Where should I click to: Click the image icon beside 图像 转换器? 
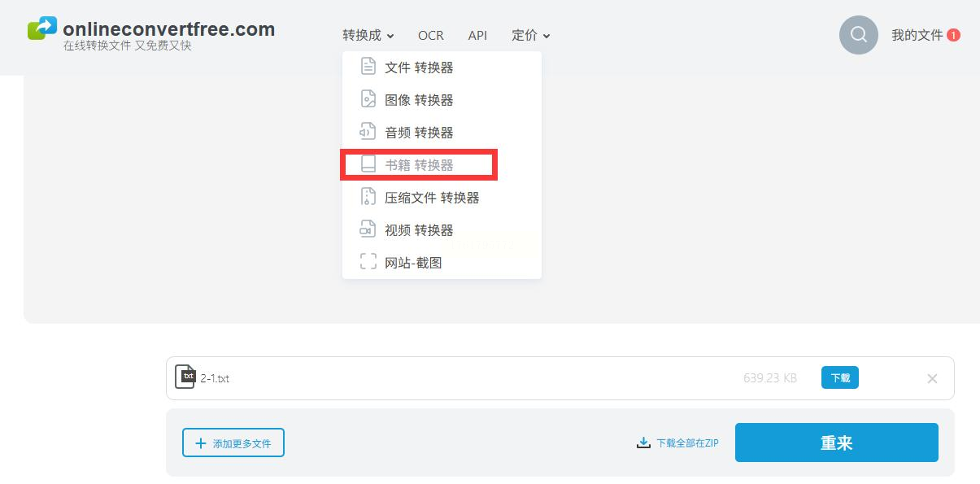[368, 99]
